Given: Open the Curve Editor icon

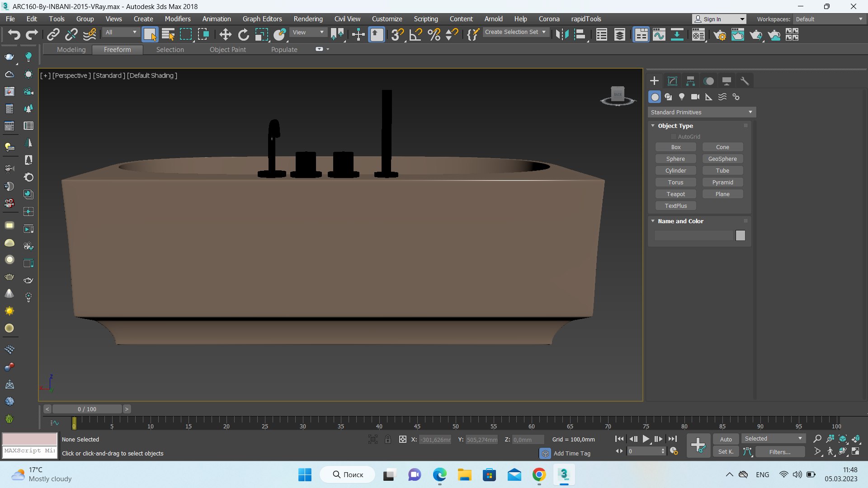Looking at the screenshot, I should [659, 35].
